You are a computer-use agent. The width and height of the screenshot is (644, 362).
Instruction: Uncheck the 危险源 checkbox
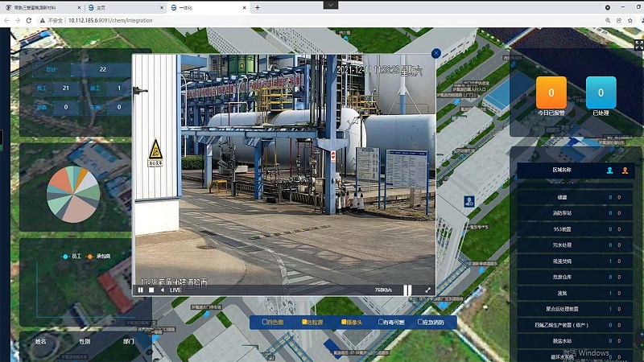[304, 322]
